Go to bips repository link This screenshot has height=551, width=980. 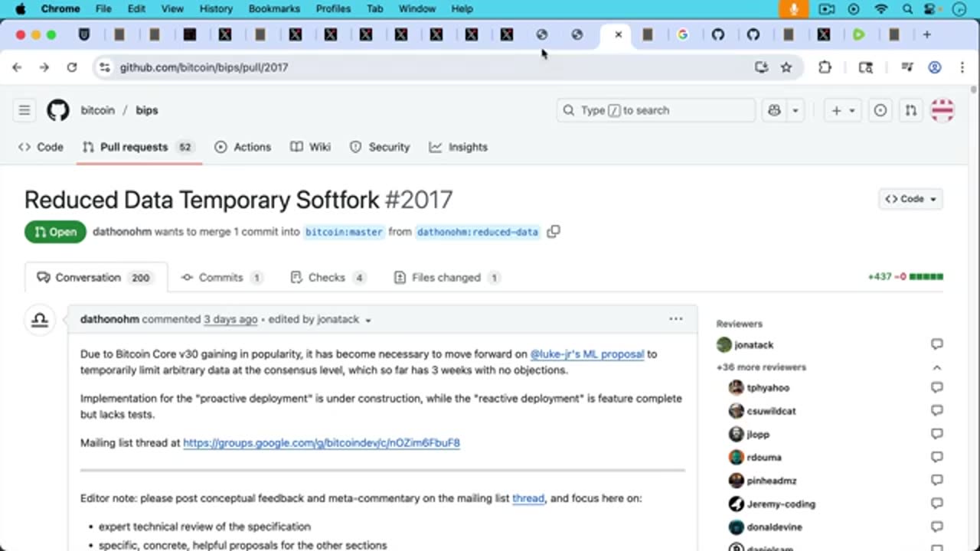pos(147,110)
